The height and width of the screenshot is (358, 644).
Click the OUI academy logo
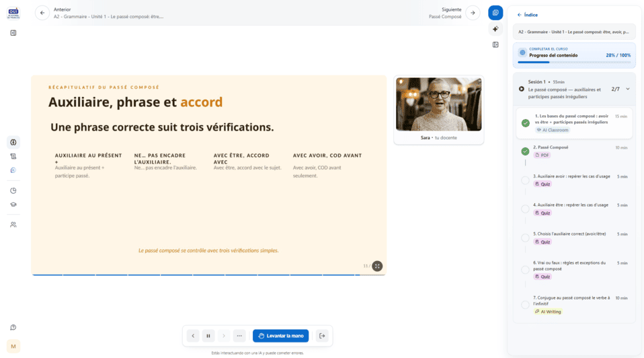[13, 13]
